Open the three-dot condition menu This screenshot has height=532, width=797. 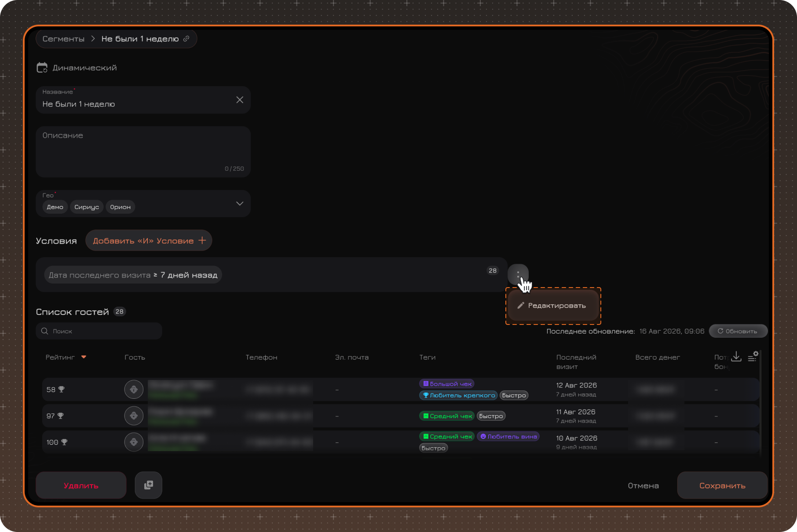click(518, 275)
